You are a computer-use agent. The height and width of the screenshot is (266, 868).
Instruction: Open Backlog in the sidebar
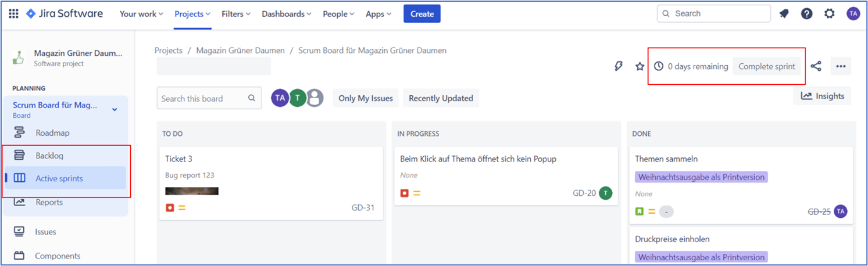click(x=49, y=156)
